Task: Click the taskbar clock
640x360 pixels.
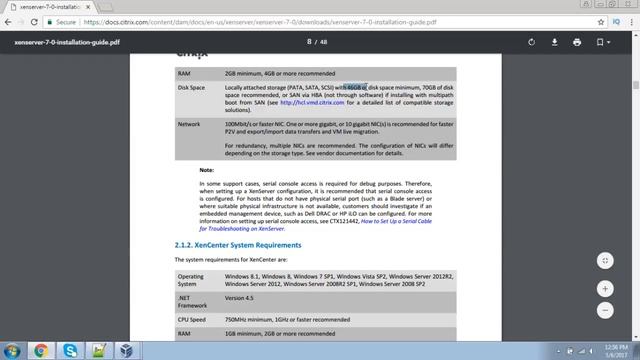Action: (x=616, y=351)
